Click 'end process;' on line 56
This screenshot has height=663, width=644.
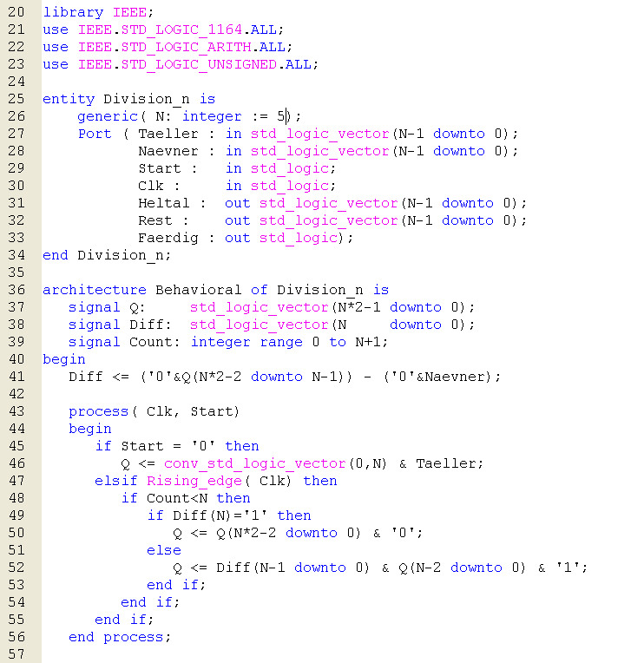click(x=120, y=637)
